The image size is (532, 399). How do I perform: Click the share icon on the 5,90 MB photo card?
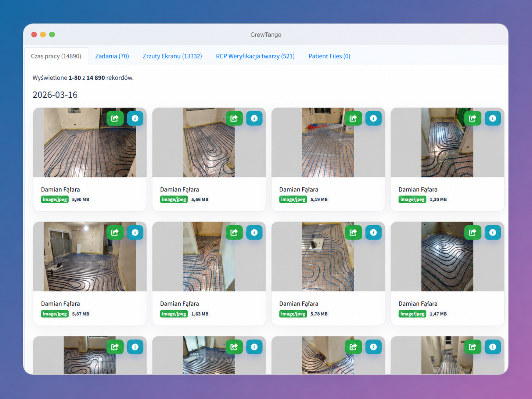click(x=115, y=118)
